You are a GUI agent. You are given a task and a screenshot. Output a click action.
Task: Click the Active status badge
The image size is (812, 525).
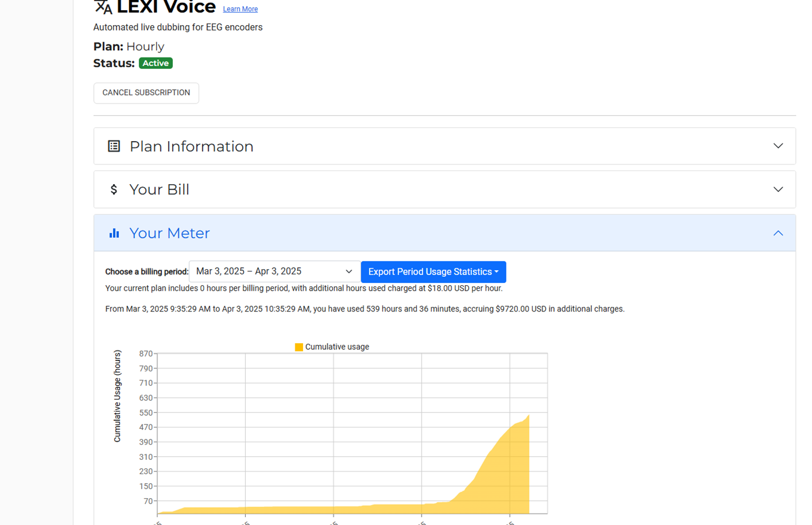tap(155, 63)
